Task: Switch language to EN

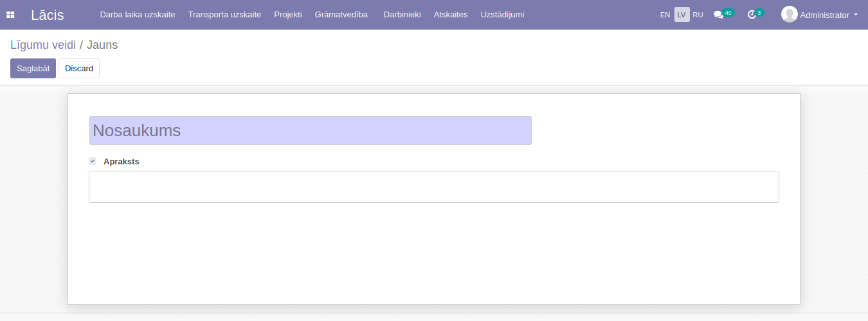Action: point(665,15)
